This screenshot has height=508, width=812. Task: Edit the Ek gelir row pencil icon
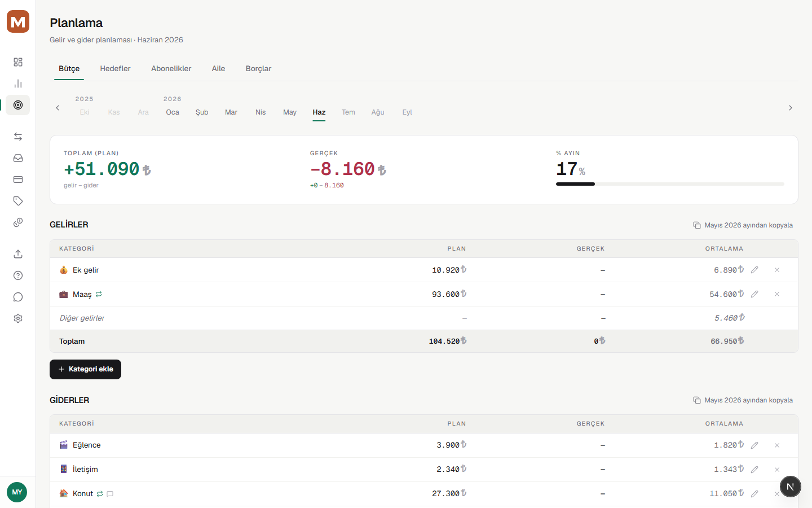(754, 270)
